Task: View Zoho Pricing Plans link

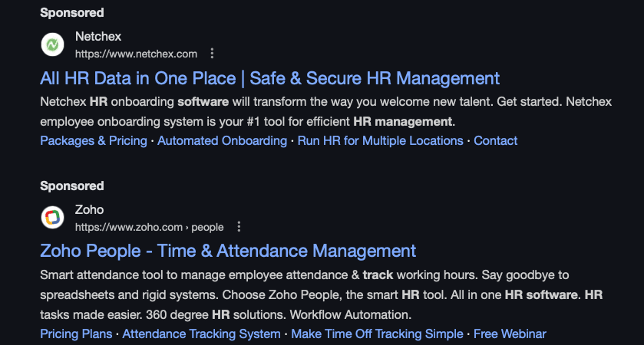Action: (76, 333)
